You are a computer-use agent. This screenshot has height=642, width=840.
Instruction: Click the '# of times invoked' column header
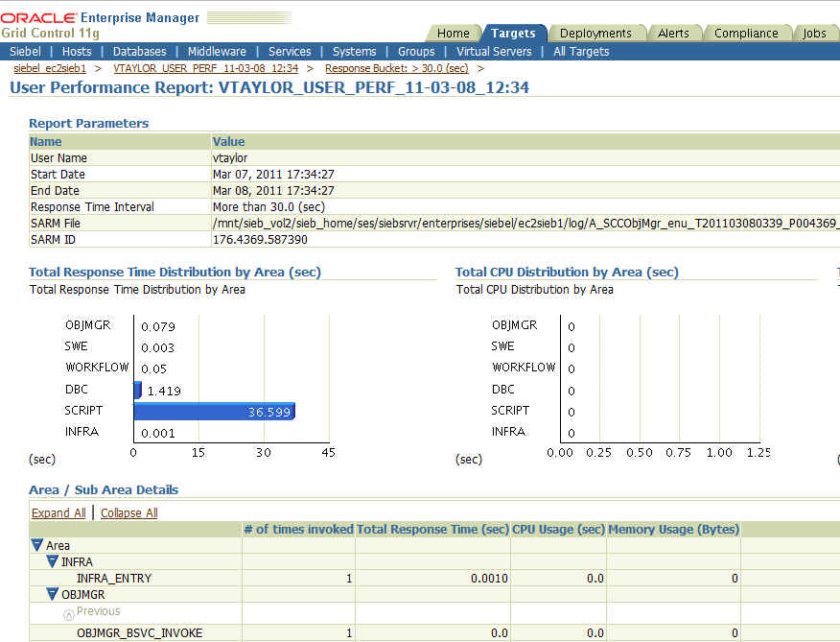tap(298, 530)
